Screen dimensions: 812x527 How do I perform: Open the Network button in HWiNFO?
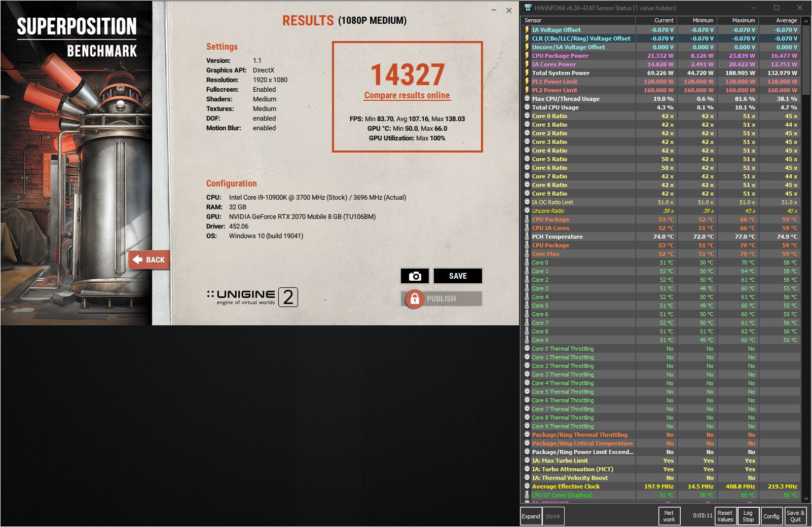click(x=669, y=516)
